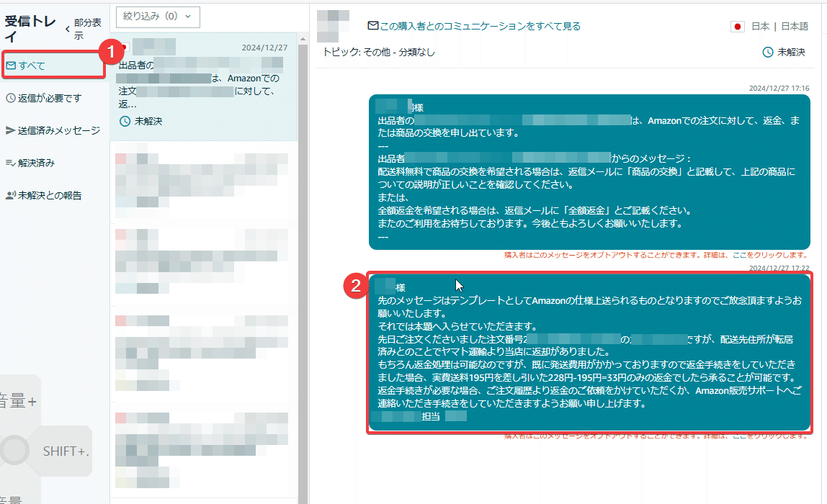
Task: Click list-check icon beside 解決済み
Action: (x=11, y=163)
